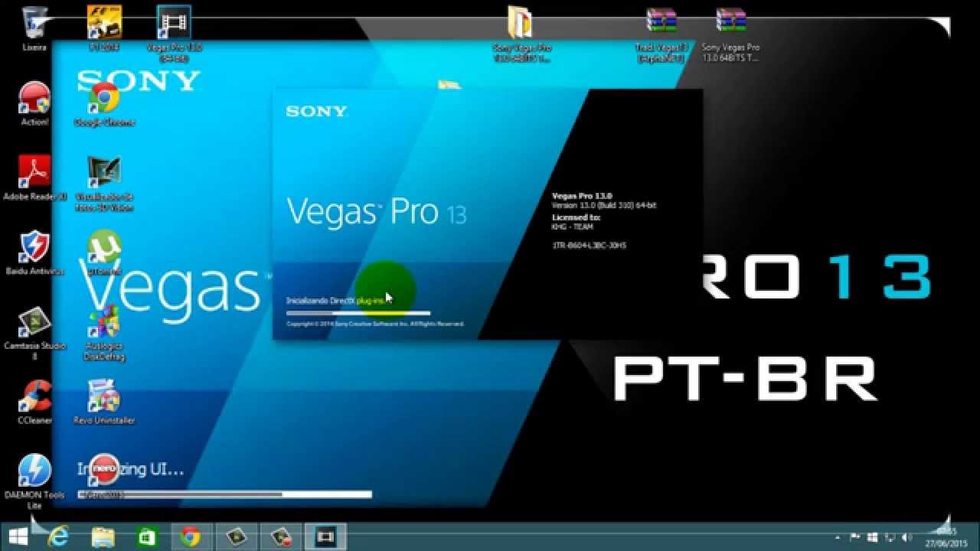The width and height of the screenshot is (980, 551).
Task: Launch Baidu Antivirus desktop shortcut
Action: click(34, 253)
